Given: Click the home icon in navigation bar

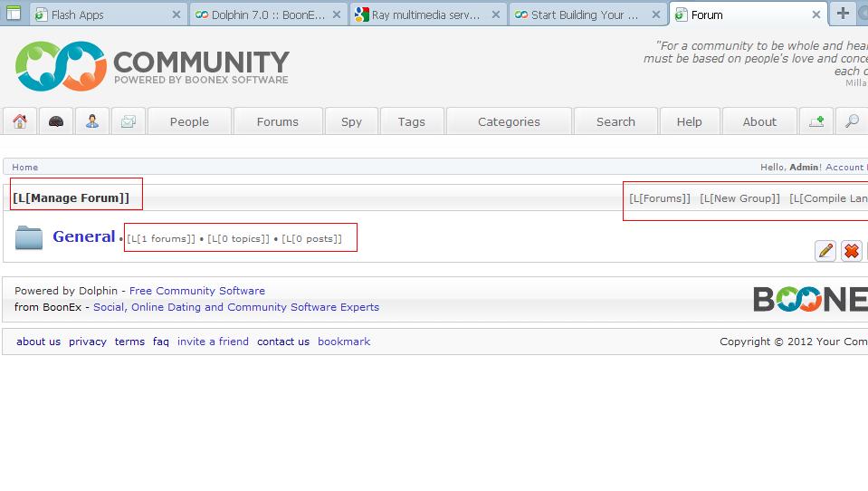Looking at the screenshot, I should pyautogui.click(x=19, y=121).
